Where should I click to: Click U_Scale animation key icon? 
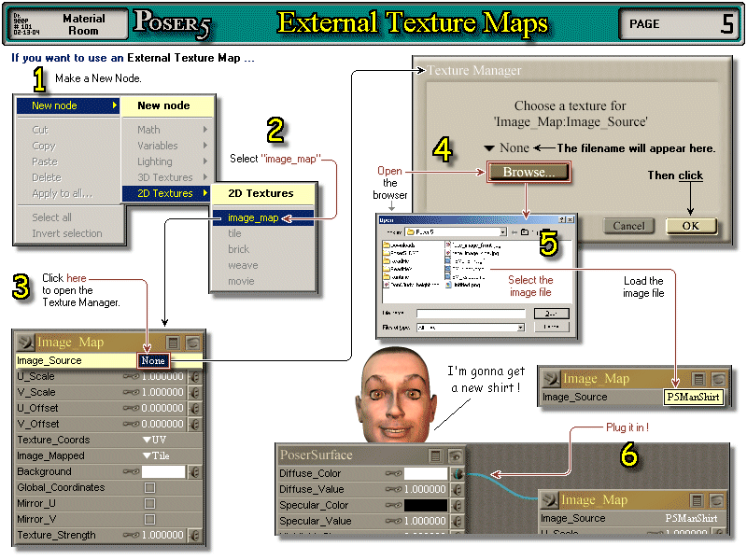pyautogui.click(x=131, y=377)
